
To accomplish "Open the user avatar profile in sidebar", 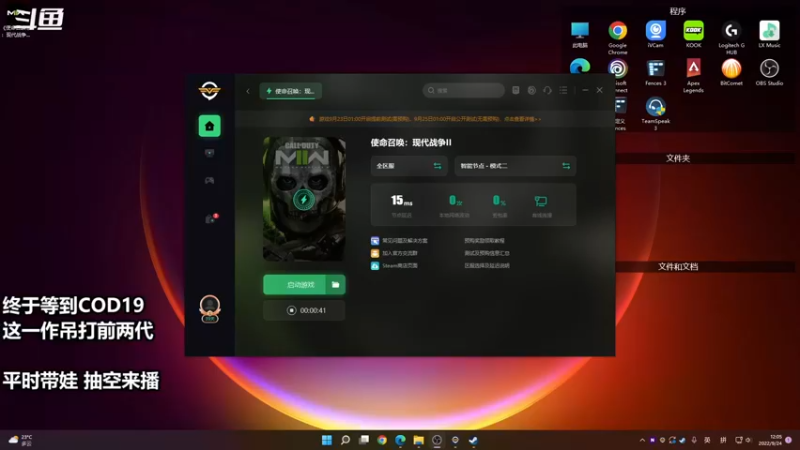I will click(210, 309).
